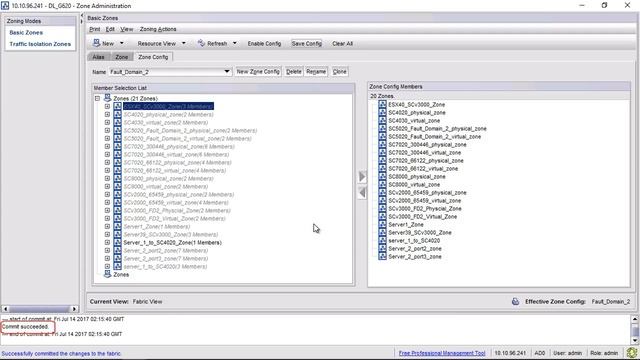Viewport: 640px width, 360px height.
Task: Expand the SC8000_virtual_zone(2 Members) node
Action: 107,186
